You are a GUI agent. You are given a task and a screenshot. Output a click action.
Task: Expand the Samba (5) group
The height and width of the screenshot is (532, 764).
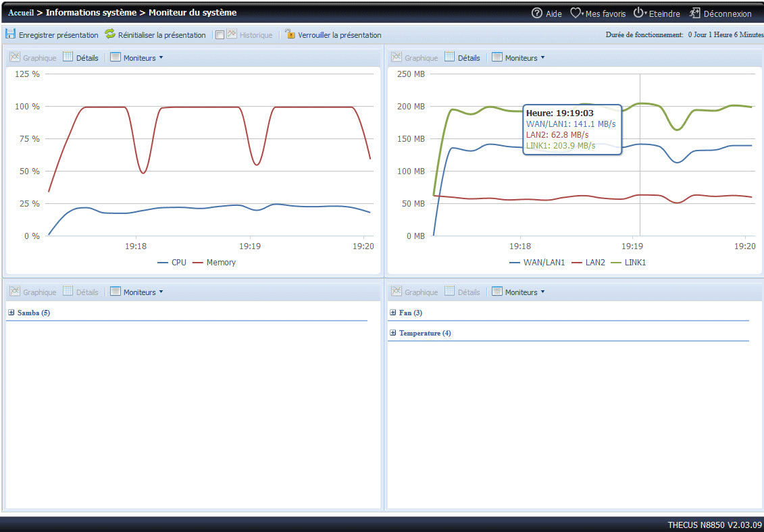11,313
